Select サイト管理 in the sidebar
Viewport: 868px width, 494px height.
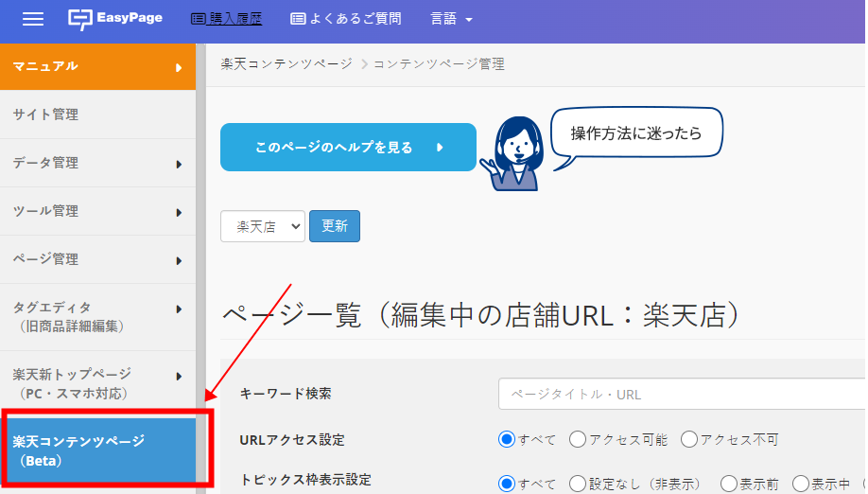coord(98,115)
